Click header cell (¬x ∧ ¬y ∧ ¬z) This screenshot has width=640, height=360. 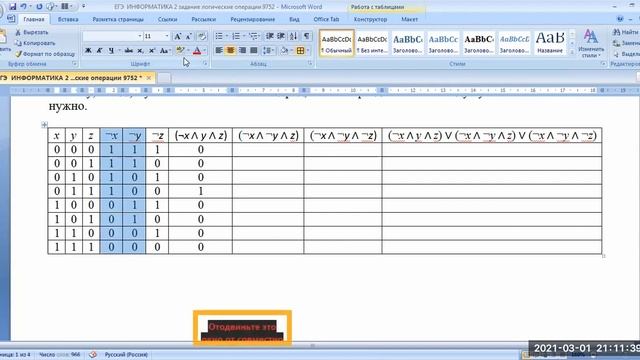[x=343, y=136]
